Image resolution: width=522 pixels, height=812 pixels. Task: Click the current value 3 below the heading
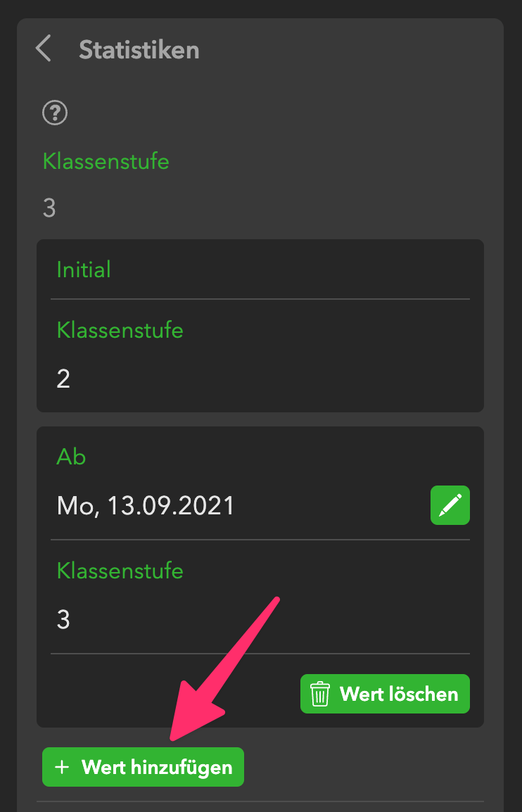[x=49, y=208]
